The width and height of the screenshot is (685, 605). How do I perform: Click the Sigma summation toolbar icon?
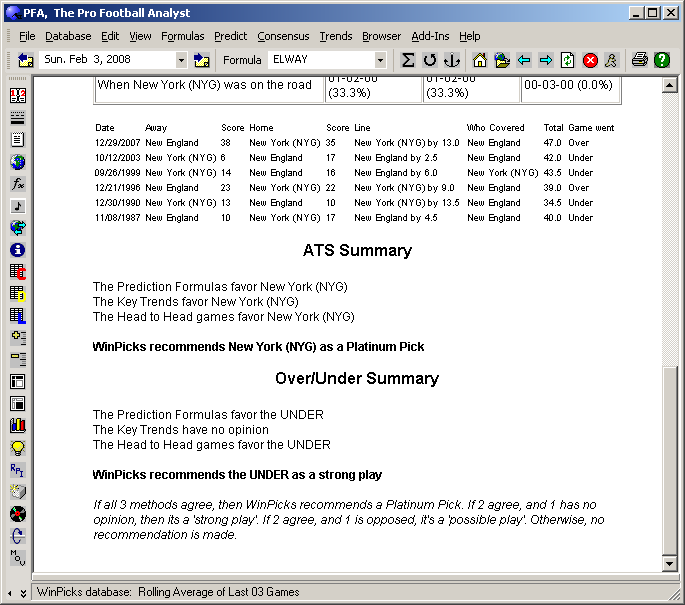(x=408, y=60)
